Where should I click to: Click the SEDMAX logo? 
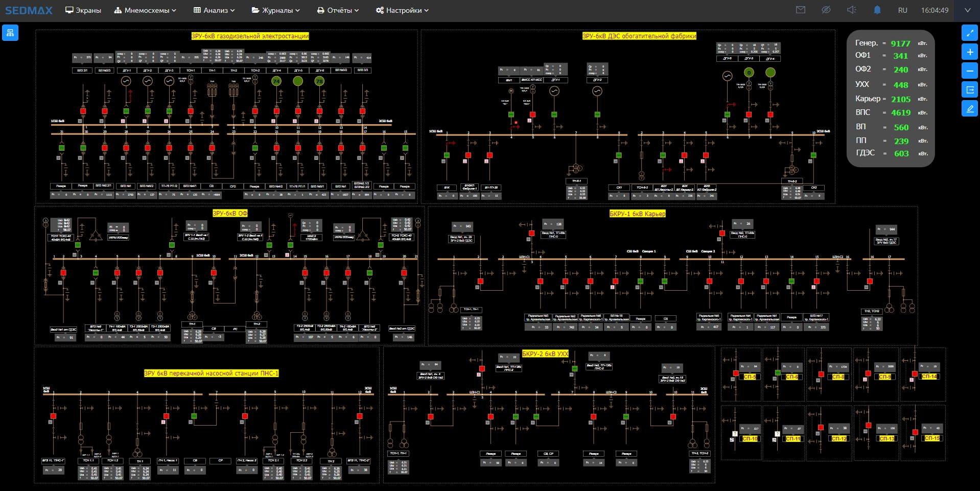click(x=29, y=10)
